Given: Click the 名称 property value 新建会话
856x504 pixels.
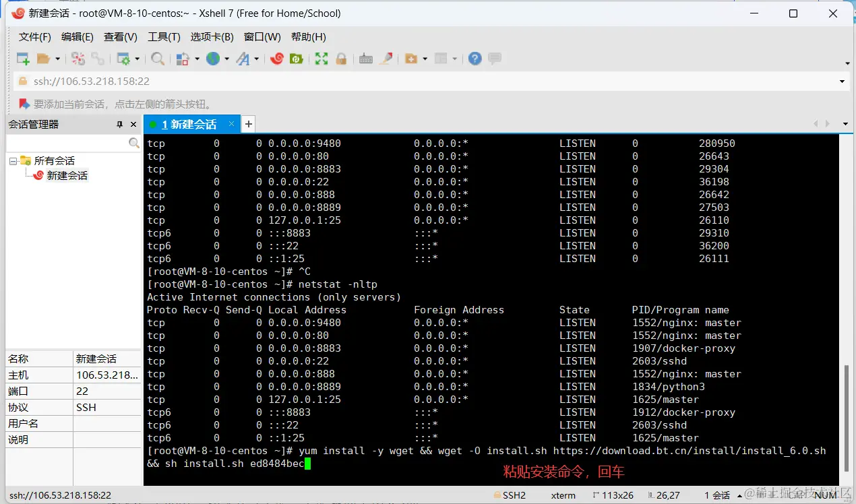Looking at the screenshot, I should click(x=107, y=358).
